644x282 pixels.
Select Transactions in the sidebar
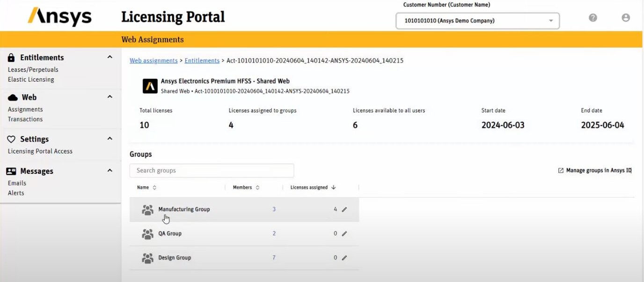click(x=25, y=119)
